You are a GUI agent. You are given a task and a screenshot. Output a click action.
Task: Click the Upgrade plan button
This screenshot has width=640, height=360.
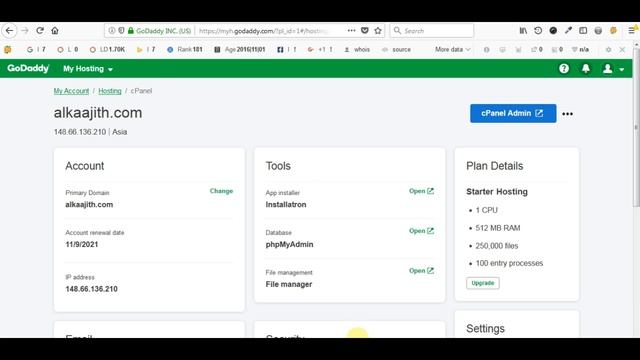click(482, 283)
